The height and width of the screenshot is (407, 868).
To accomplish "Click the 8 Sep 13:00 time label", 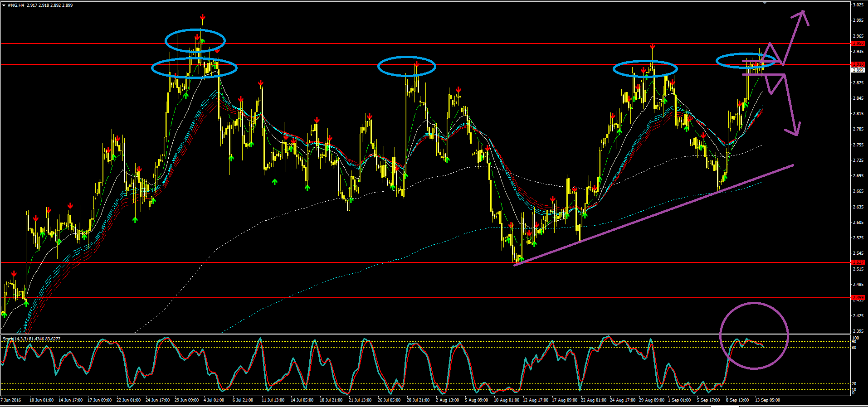I will tap(737, 400).
